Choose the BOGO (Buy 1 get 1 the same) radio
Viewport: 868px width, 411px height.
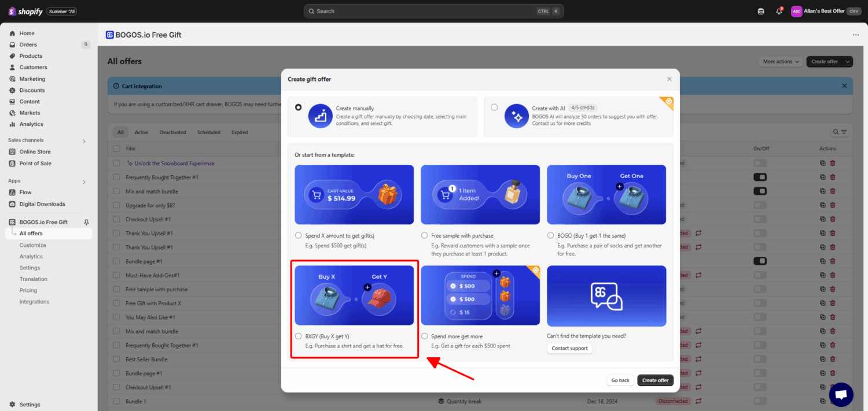pyautogui.click(x=550, y=236)
